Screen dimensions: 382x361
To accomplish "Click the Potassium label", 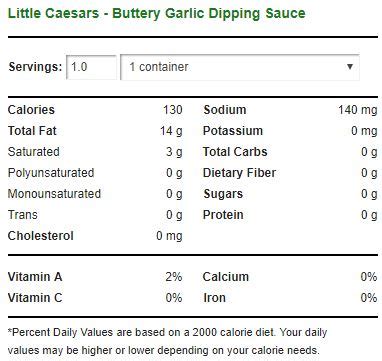I will click(x=233, y=131).
